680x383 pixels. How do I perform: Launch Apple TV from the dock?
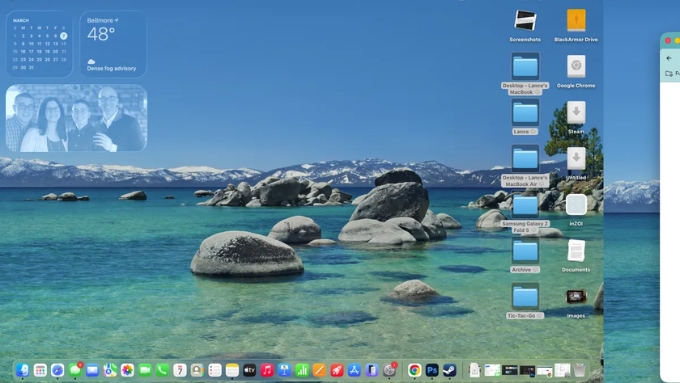(x=249, y=370)
